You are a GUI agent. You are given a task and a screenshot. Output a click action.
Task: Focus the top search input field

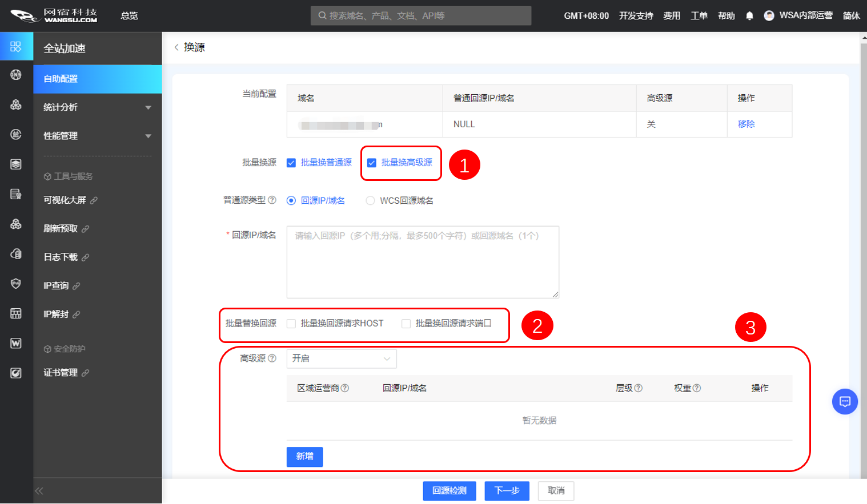421,16
